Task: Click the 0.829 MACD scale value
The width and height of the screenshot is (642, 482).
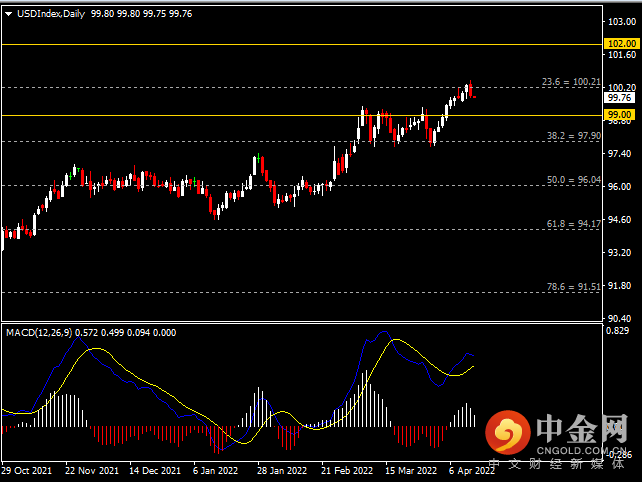Action: pyautogui.click(x=617, y=331)
